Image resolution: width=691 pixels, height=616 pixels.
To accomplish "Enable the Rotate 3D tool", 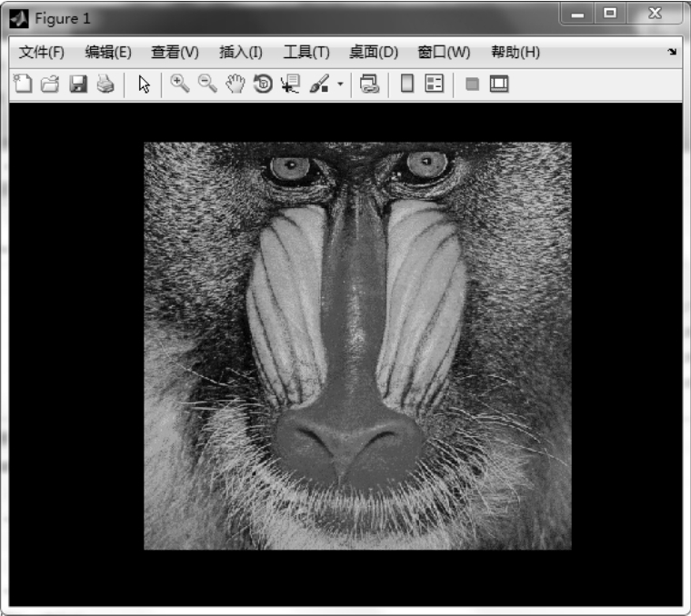I will click(x=263, y=84).
